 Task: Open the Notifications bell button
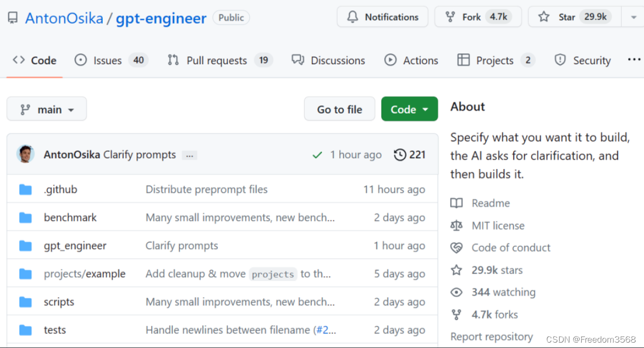point(383,17)
